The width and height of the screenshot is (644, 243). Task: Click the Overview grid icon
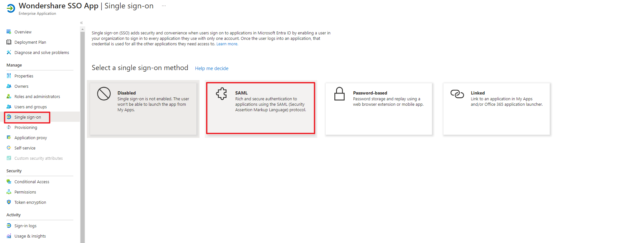click(x=9, y=32)
